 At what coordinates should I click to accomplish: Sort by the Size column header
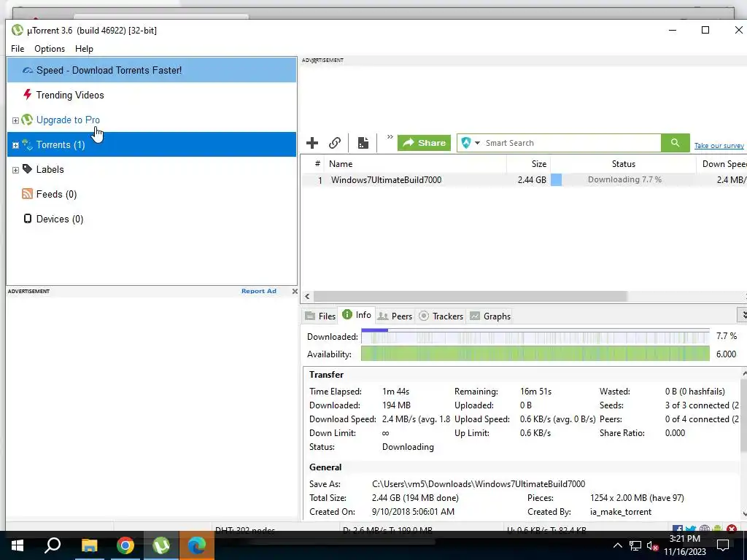528,164
